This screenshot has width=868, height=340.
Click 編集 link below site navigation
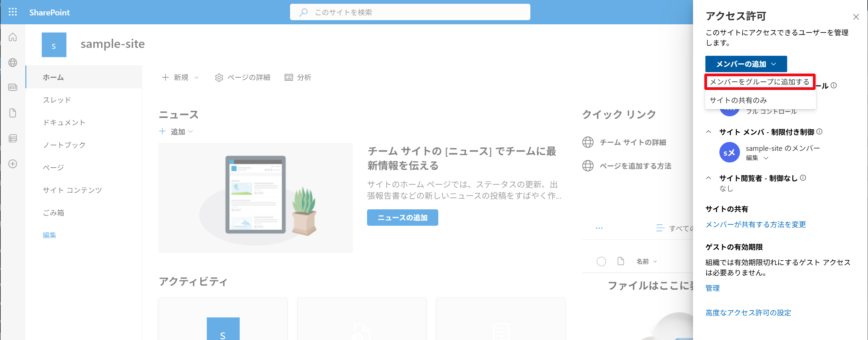click(x=49, y=235)
